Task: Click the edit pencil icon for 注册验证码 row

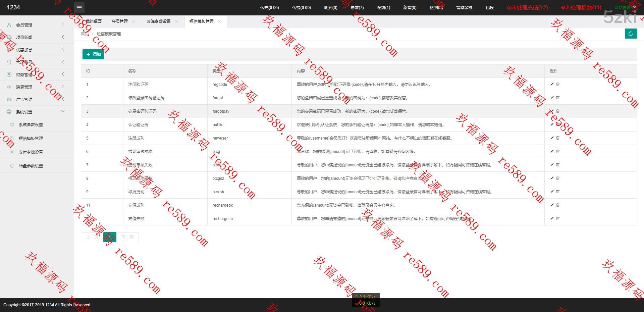Action: [x=552, y=84]
